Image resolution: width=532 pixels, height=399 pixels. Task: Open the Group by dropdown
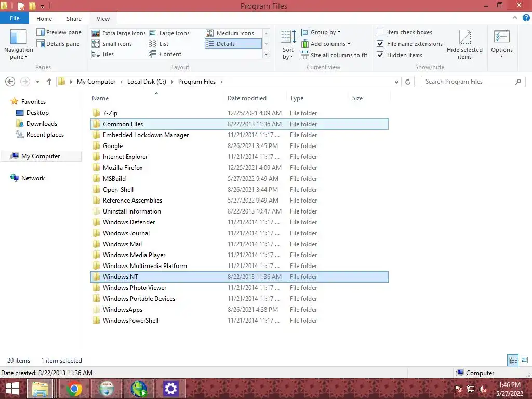click(321, 32)
